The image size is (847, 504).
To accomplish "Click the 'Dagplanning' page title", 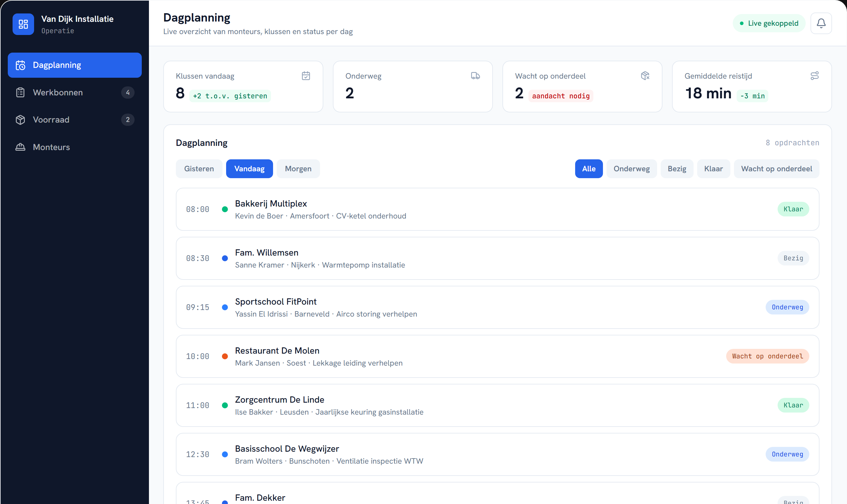I will coord(197,18).
